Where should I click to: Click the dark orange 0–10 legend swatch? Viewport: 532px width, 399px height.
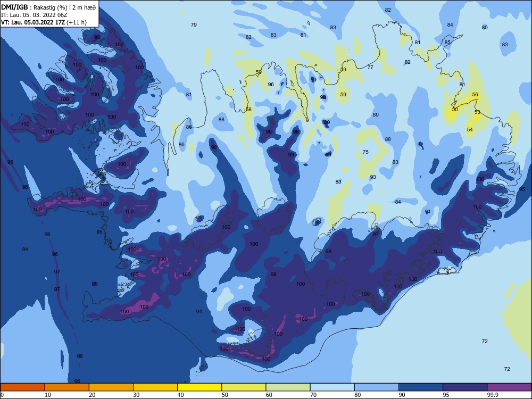22,387
